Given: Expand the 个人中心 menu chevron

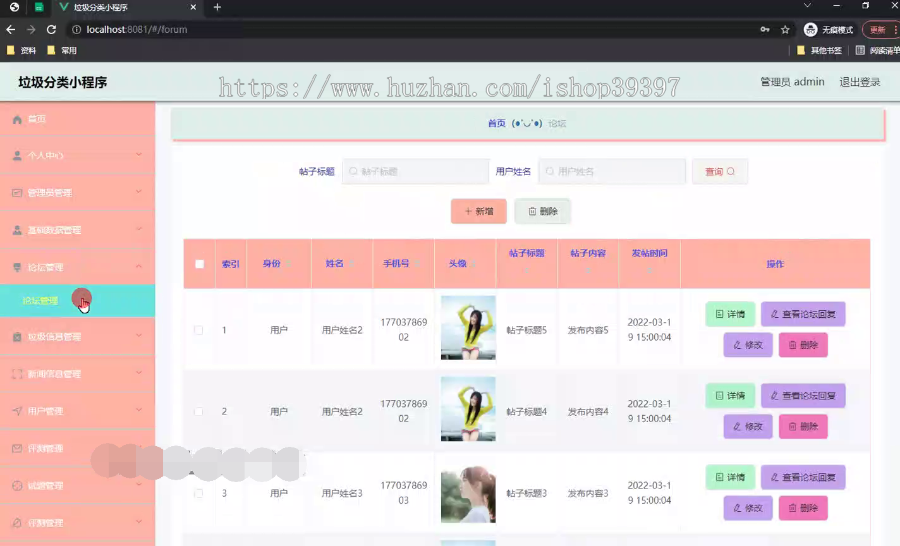Looking at the screenshot, I should click(139, 154).
